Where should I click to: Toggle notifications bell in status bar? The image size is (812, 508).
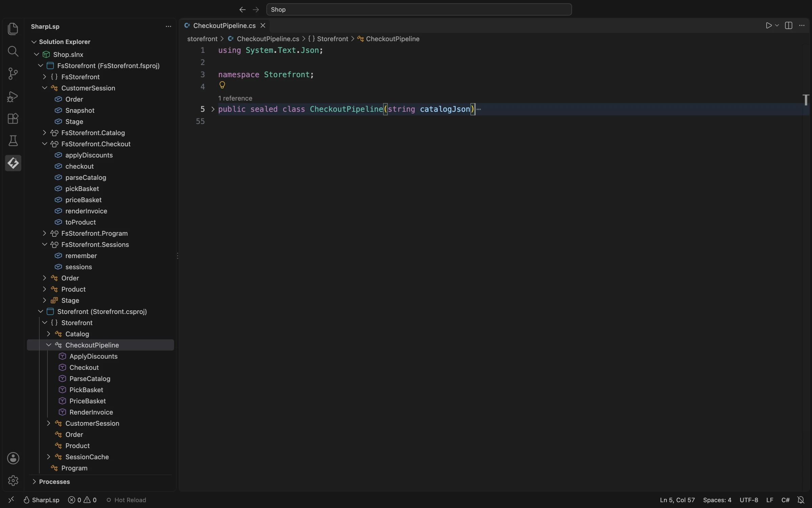[x=801, y=500]
